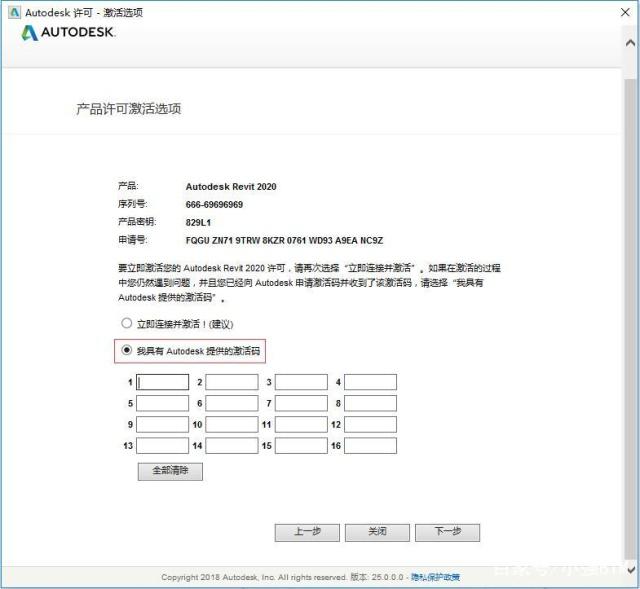The image size is (640, 589).
Task: Click the Autodesk title bar app icon
Action: (14, 12)
